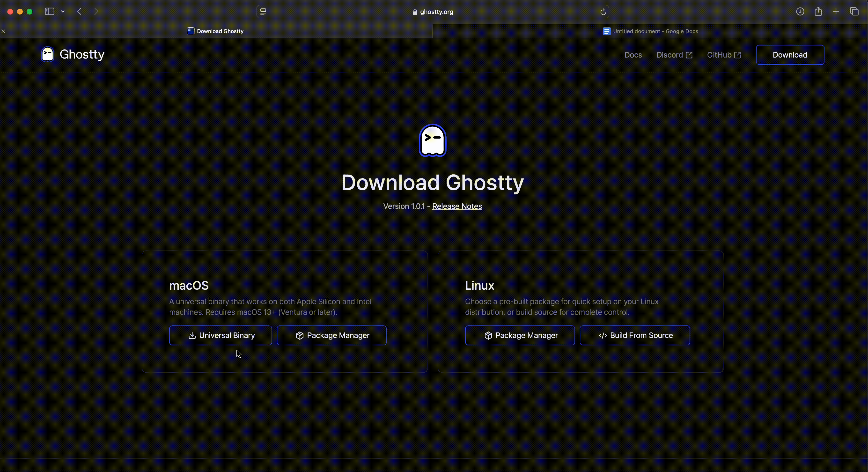Click the Ghostty ghost logo icon
The width and height of the screenshot is (868, 472).
(x=48, y=54)
